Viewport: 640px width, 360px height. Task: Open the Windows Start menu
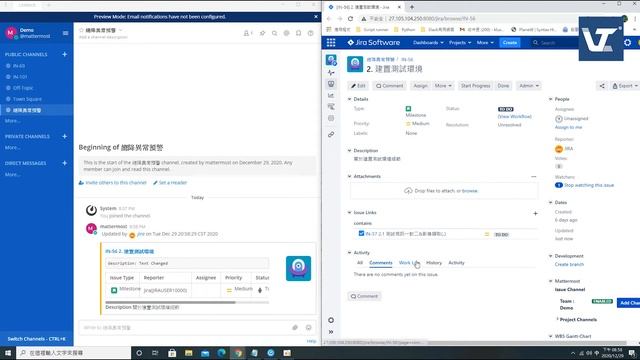[8, 353]
